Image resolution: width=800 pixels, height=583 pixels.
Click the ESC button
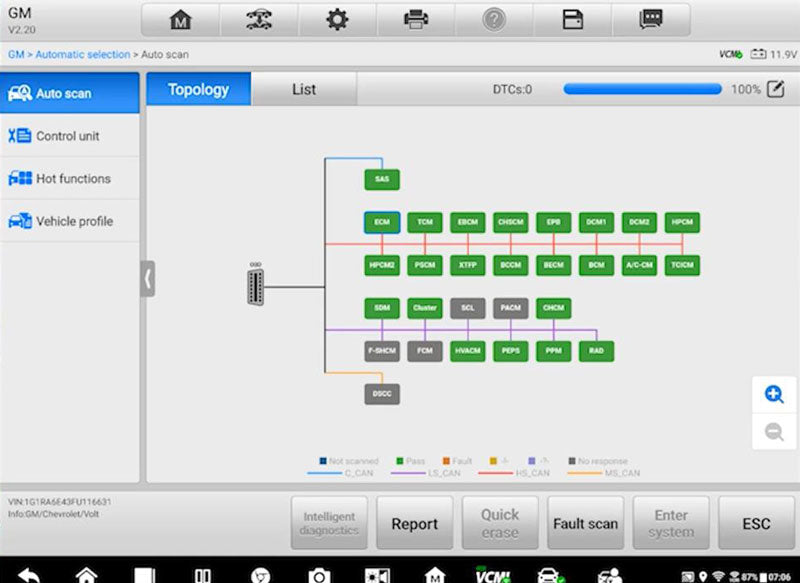tap(755, 522)
